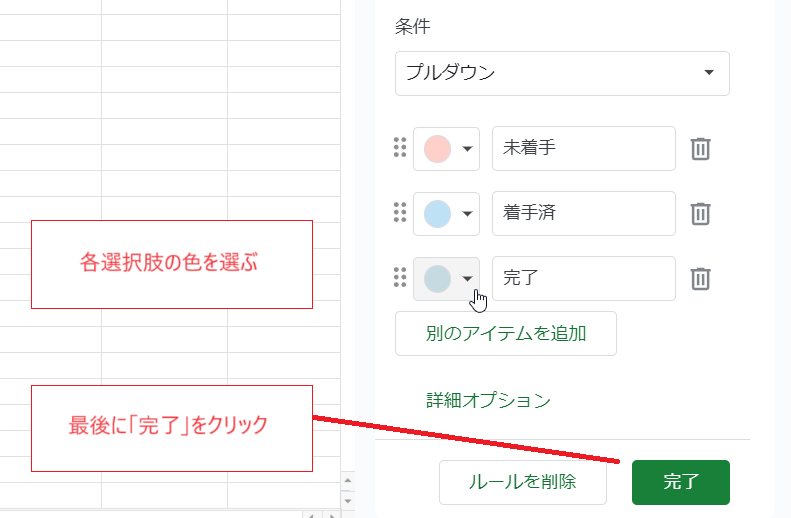Screen dimensions: 791x518
Task: Click the drag handle beside 完了 item
Action: click(x=400, y=277)
